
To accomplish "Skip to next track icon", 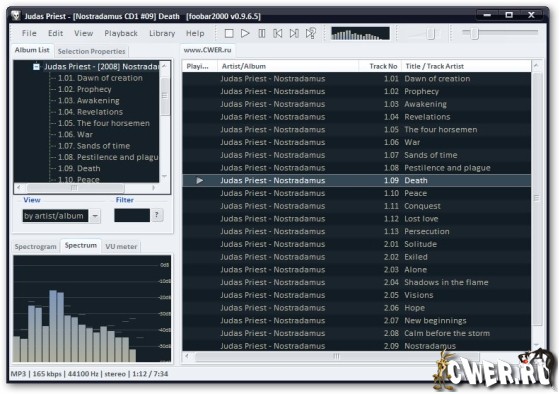I will point(294,34).
